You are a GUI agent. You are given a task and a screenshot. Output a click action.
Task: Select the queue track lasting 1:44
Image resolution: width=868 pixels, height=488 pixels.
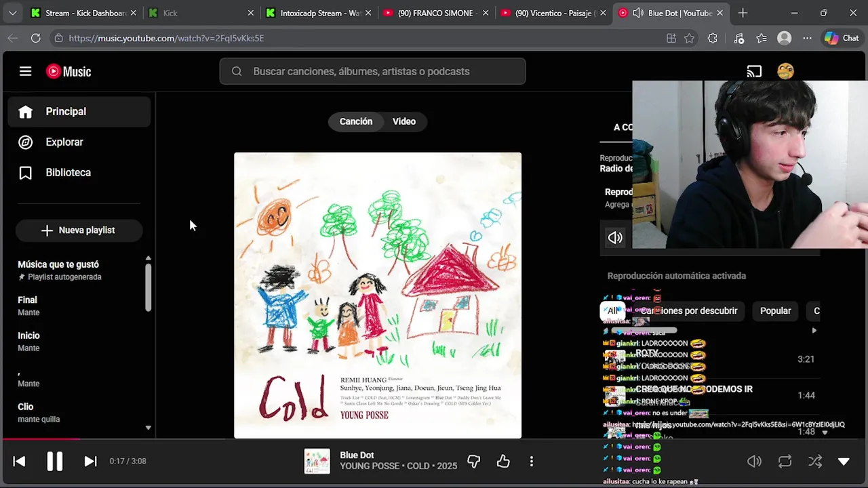point(710,395)
